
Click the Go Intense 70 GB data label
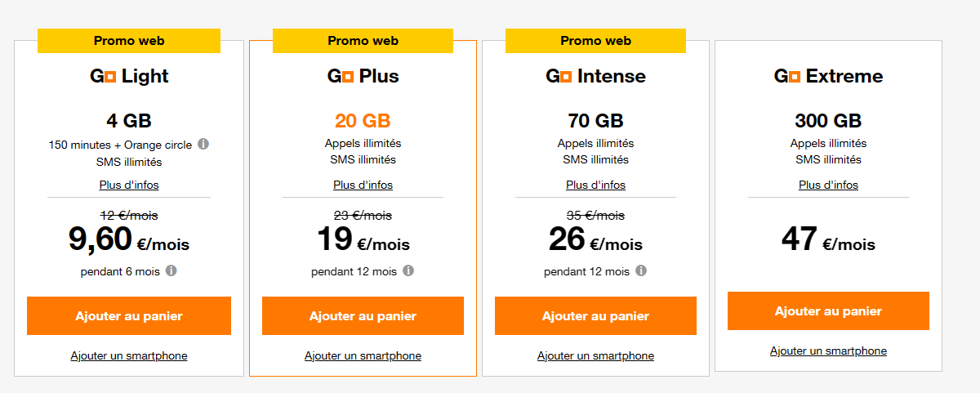tap(595, 121)
